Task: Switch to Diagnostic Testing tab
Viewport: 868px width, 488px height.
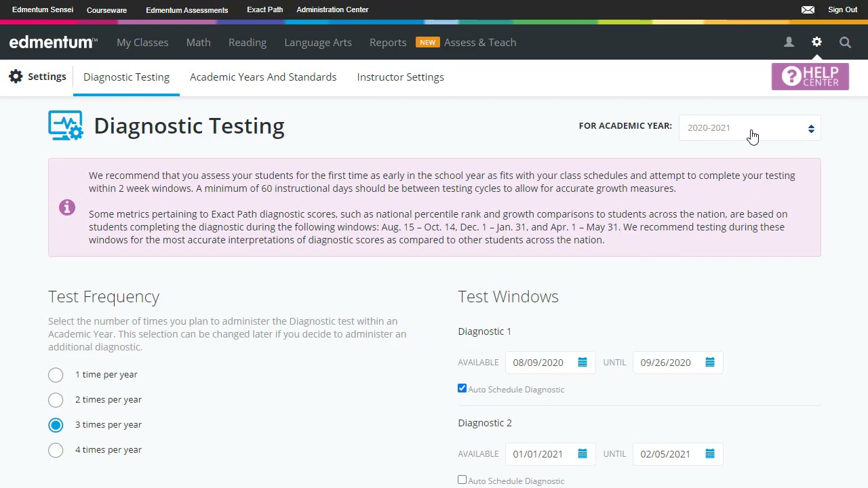Action: coord(126,77)
